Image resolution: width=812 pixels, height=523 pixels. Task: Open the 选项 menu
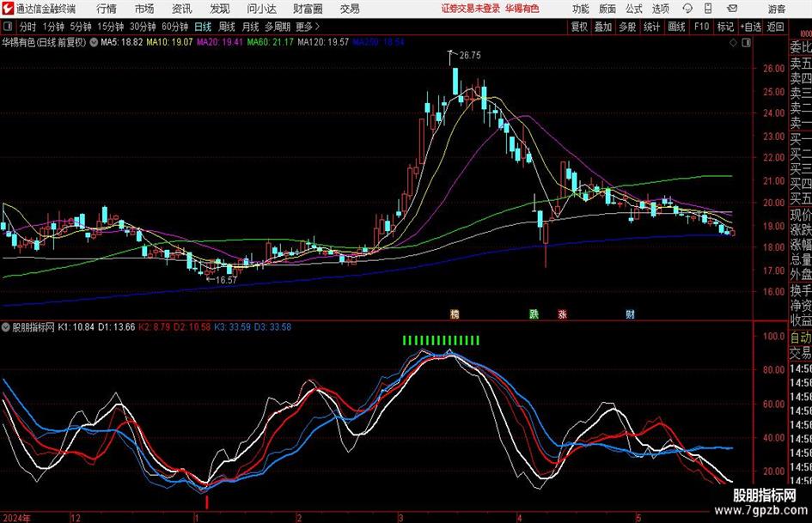click(x=660, y=9)
